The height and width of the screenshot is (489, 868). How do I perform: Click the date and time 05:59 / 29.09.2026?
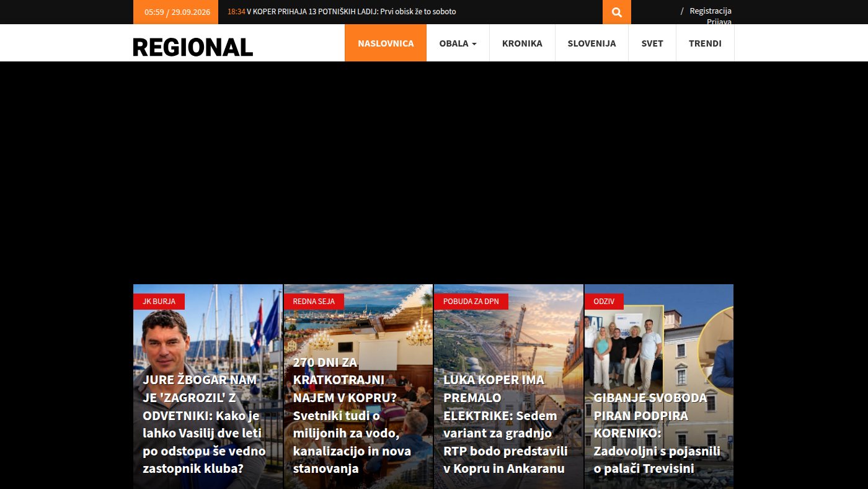[x=177, y=12]
